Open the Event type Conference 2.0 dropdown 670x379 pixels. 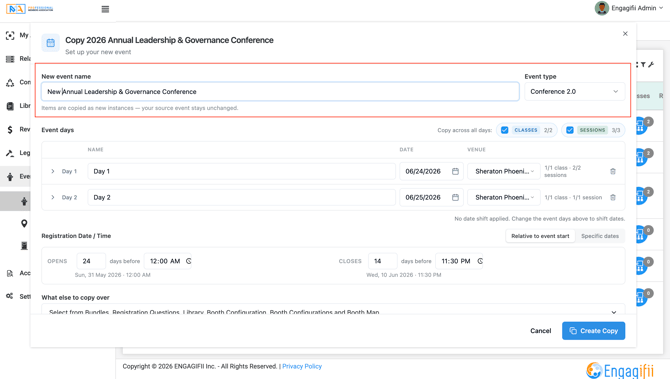click(574, 91)
